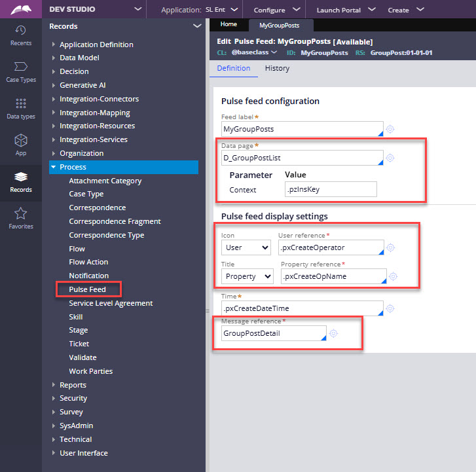
Task: Click the Data types sidebar icon
Action: [x=21, y=107]
